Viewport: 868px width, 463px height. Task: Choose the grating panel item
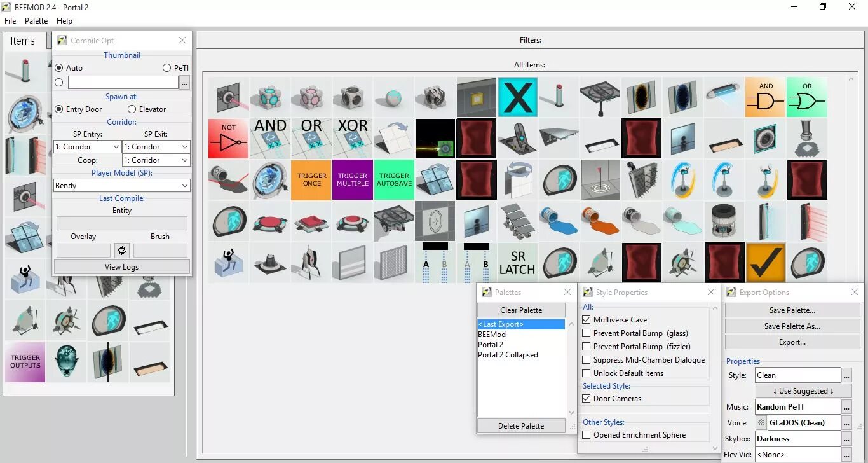pyautogui.click(x=393, y=263)
